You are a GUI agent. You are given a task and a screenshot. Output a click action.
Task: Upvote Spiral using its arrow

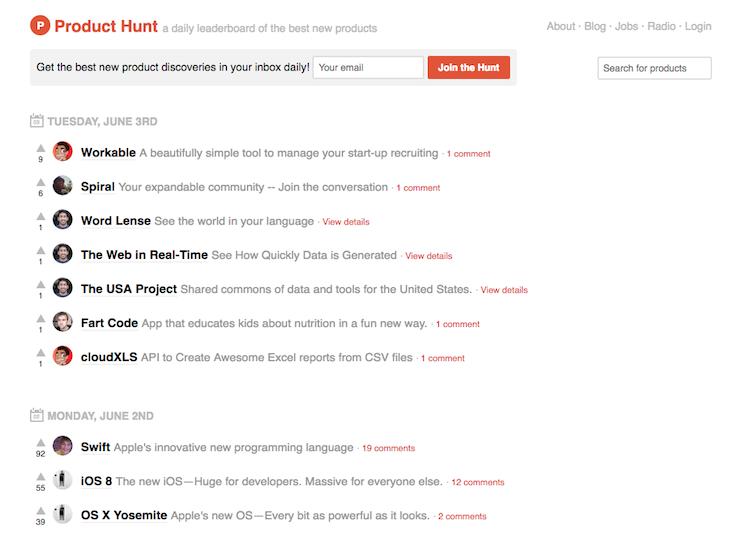(x=41, y=182)
